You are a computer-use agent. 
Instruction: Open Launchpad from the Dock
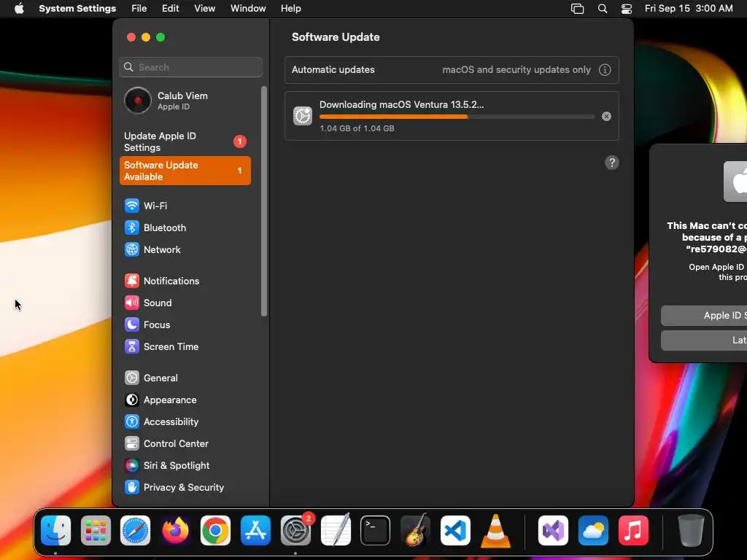(x=96, y=530)
